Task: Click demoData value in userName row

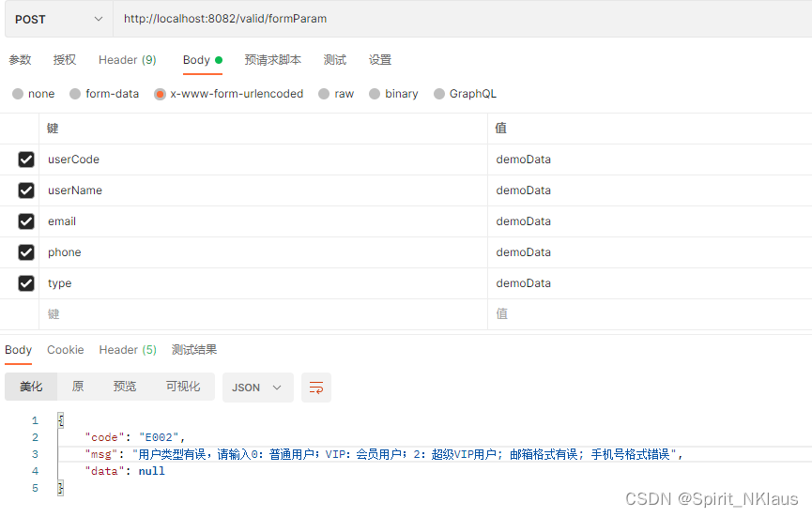Action: pos(523,190)
